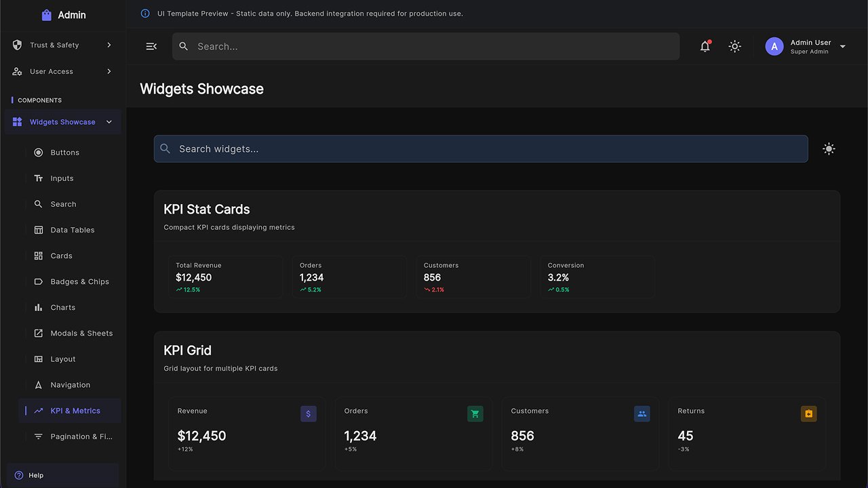Click the Customers 856 compact stat card
The image size is (868, 488).
474,277
